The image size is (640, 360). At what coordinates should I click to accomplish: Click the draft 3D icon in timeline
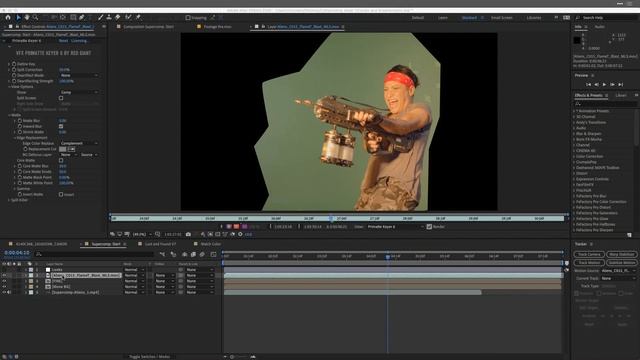point(173,254)
